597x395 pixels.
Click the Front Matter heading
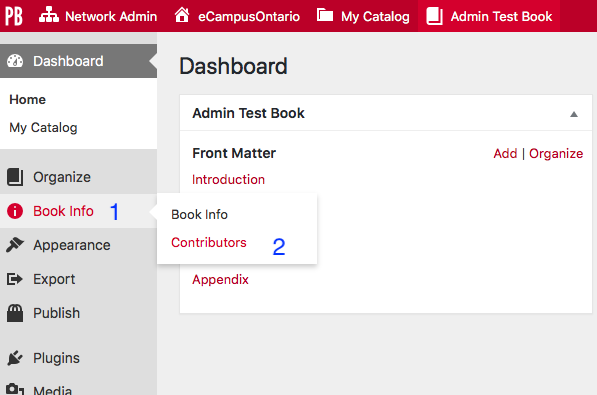(234, 153)
